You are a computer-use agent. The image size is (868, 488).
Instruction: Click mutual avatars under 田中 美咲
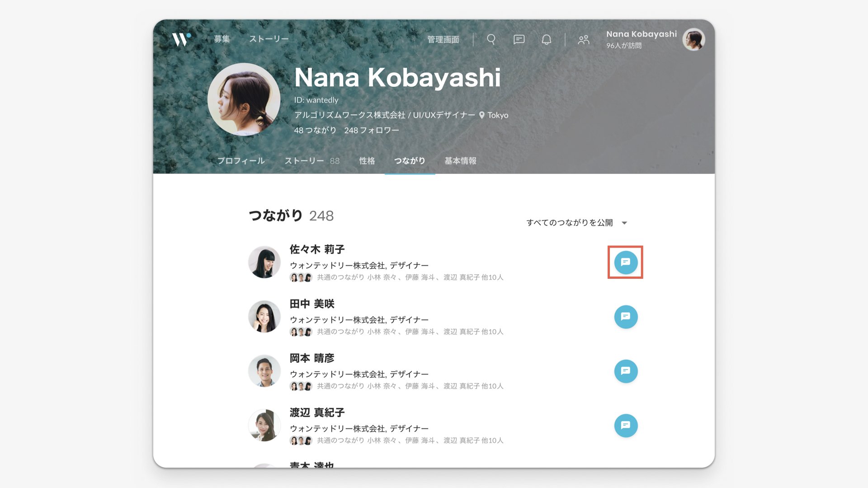click(301, 332)
